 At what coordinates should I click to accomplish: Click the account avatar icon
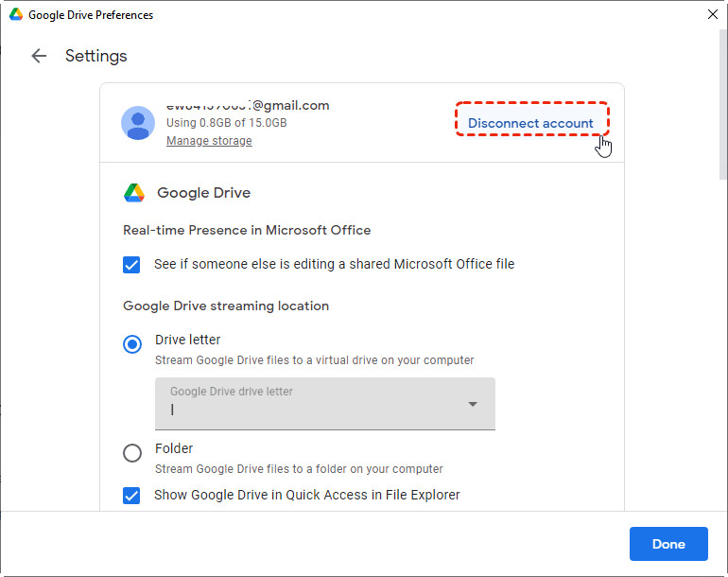tap(138, 123)
